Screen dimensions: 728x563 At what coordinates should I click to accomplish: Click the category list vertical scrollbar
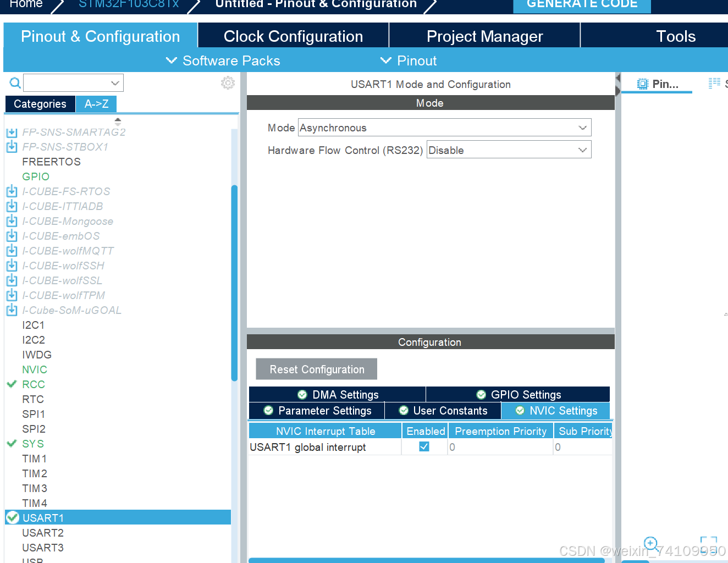point(234,283)
